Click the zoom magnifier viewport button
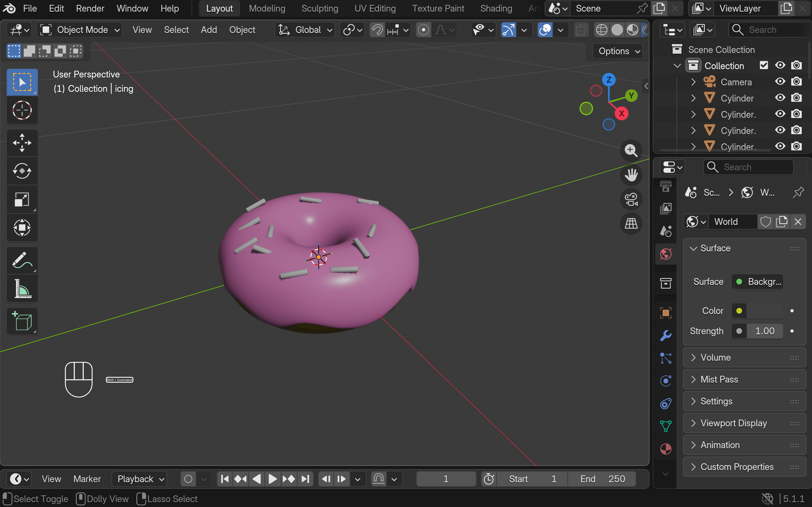 coord(631,151)
